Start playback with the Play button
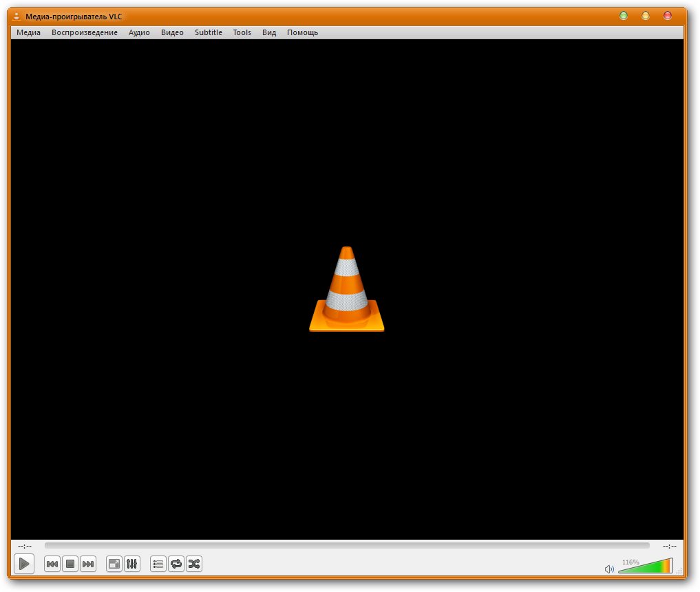The image size is (700, 592). pos(24,564)
